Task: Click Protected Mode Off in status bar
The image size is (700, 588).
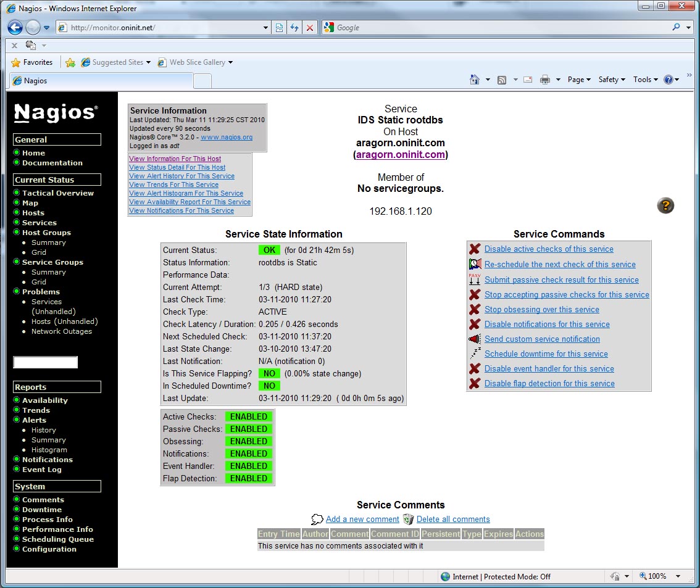Action: pos(517,576)
